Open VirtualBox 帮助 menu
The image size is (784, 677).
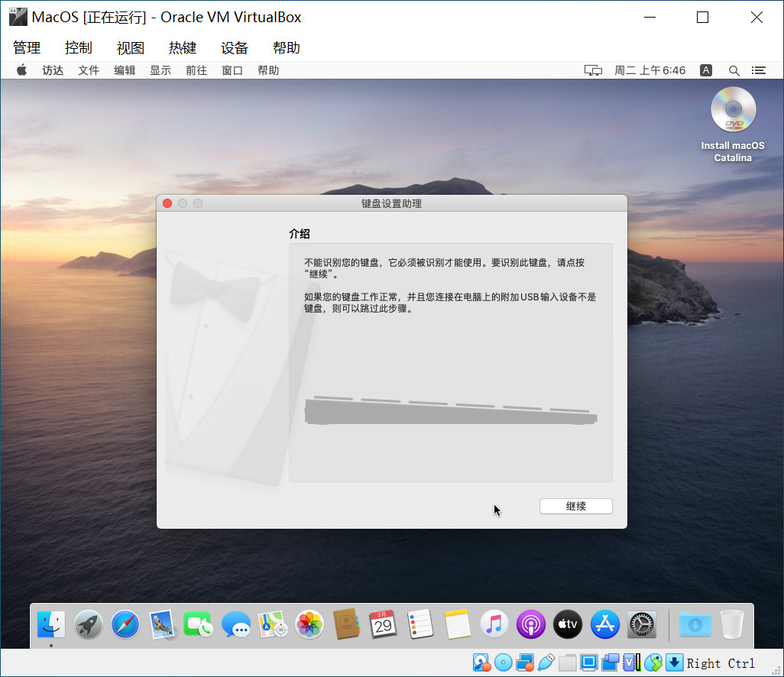(x=287, y=48)
